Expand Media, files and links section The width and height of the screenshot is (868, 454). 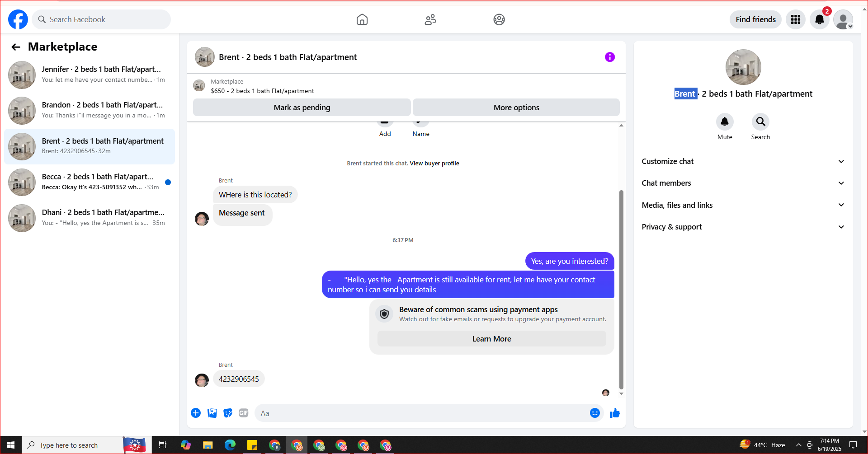pyautogui.click(x=743, y=205)
